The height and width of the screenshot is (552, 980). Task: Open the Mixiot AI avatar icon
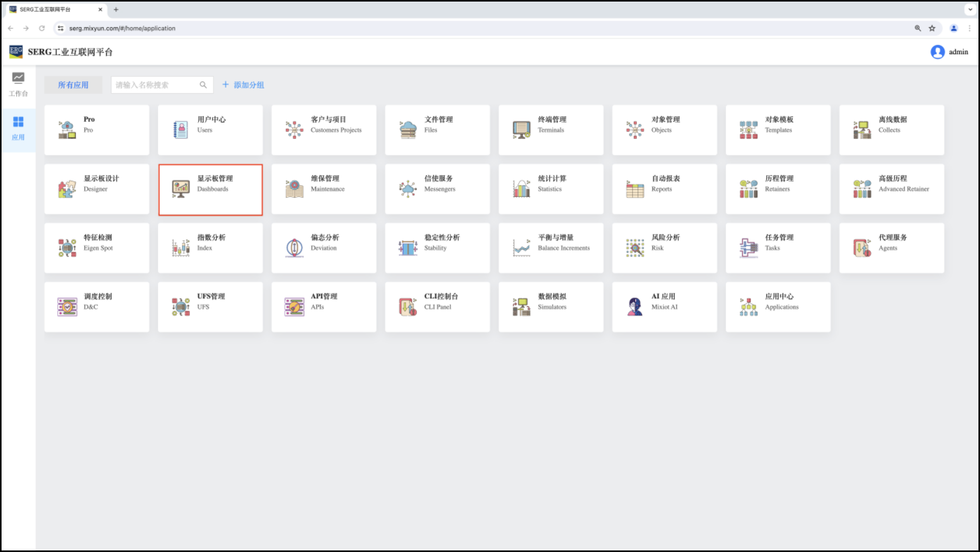[634, 307]
